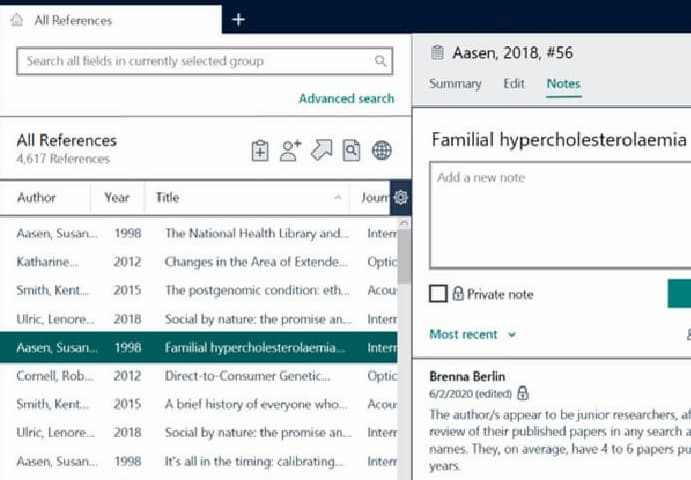691x480 pixels.
Task: Focus the search all fields input
Action: click(204, 61)
